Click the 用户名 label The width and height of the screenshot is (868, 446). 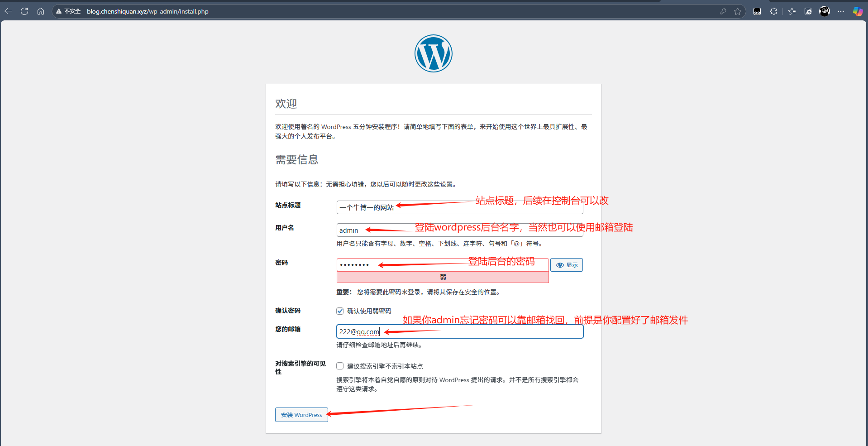[x=285, y=228]
